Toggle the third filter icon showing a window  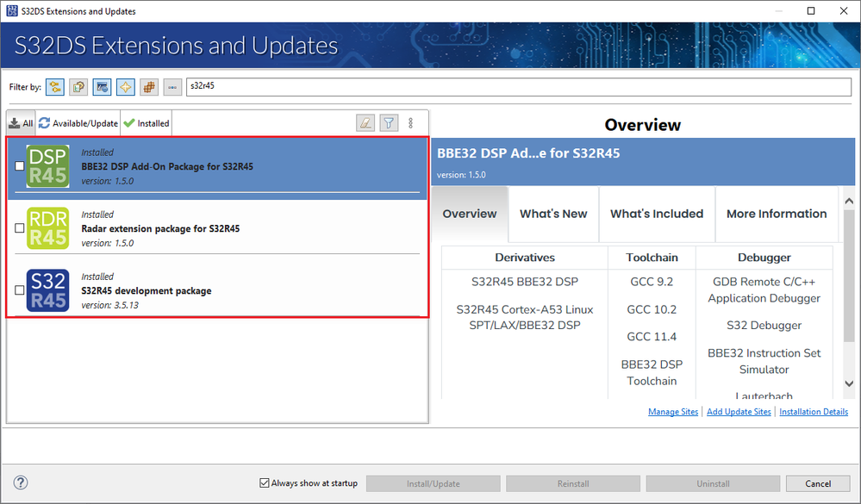pyautogui.click(x=103, y=87)
